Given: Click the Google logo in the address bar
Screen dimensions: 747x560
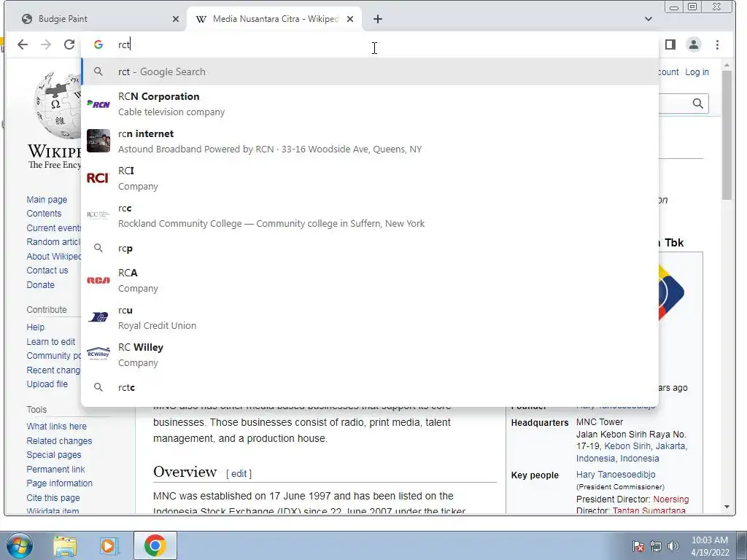Looking at the screenshot, I should 98,44.
